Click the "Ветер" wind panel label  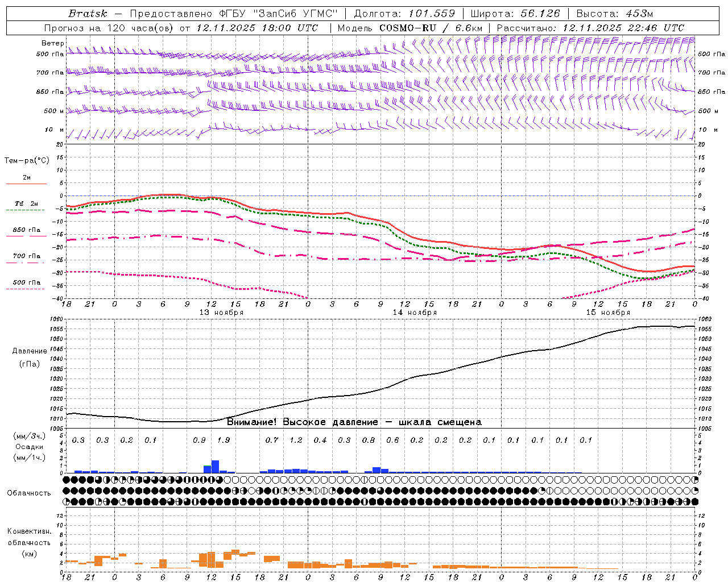pos(53,43)
